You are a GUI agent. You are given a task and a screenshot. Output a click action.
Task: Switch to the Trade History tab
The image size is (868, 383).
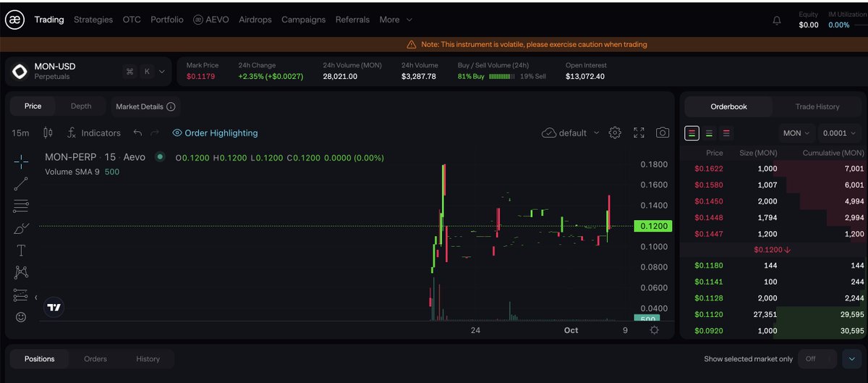coord(817,106)
